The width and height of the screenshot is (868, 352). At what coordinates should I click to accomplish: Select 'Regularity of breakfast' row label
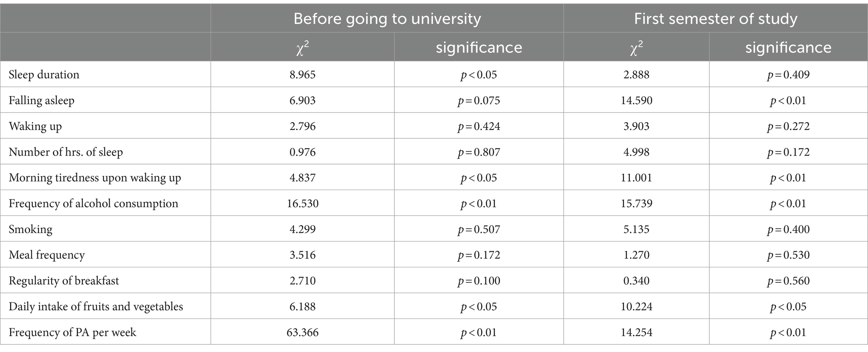click(x=64, y=281)
